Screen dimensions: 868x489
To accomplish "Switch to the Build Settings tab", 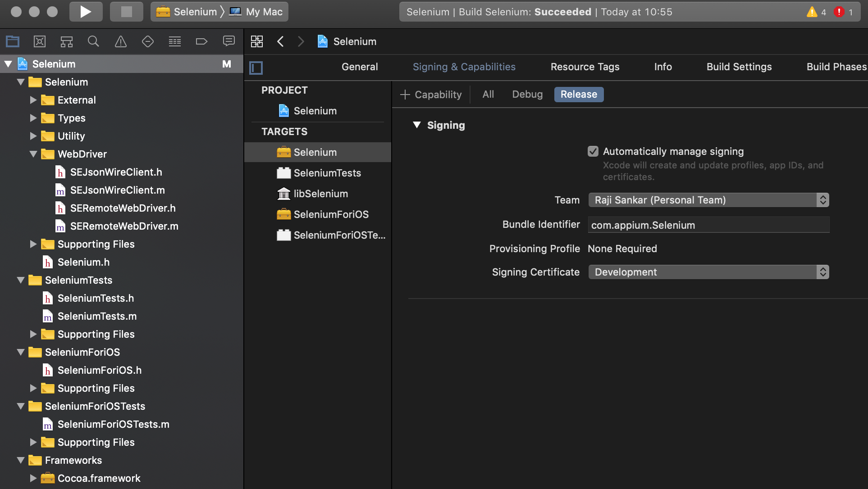I will click(739, 67).
